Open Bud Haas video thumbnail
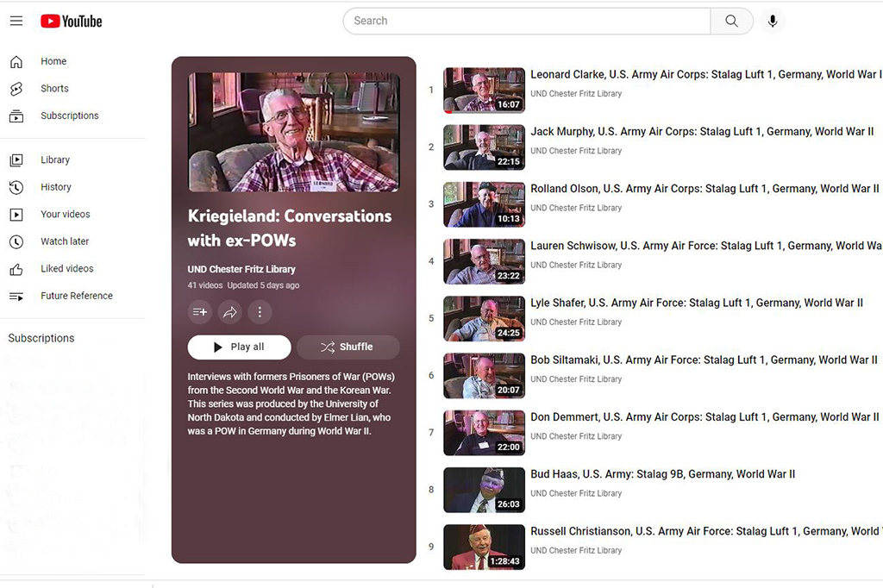The width and height of the screenshot is (883, 588). (x=485, y=490)
